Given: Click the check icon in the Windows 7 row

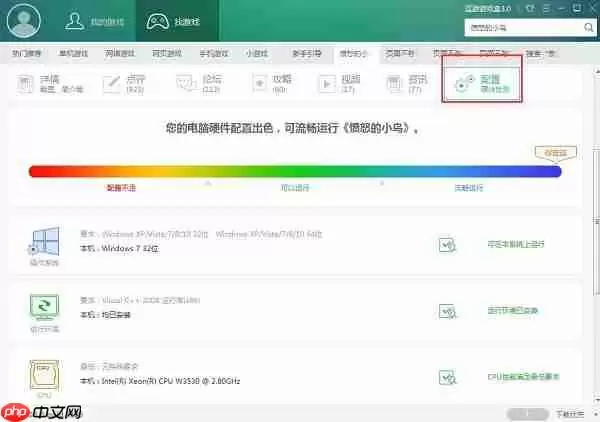Looking at the screenshot, I should pos(447,245).
